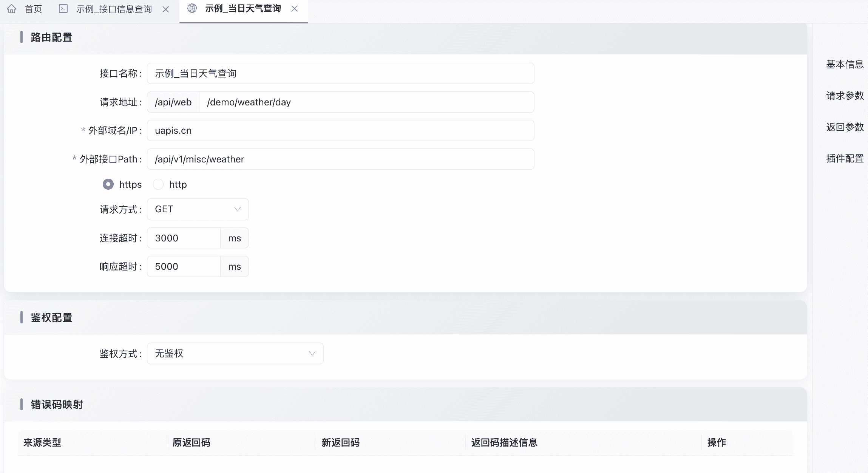Viewport: 868px width, 473px height.
Task: Jump to 返回参数 anchor link
Action: coord(845,127)
